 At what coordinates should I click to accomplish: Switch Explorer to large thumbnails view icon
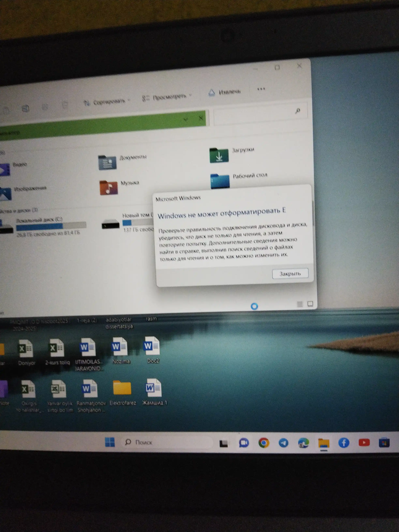click(310, 304)
